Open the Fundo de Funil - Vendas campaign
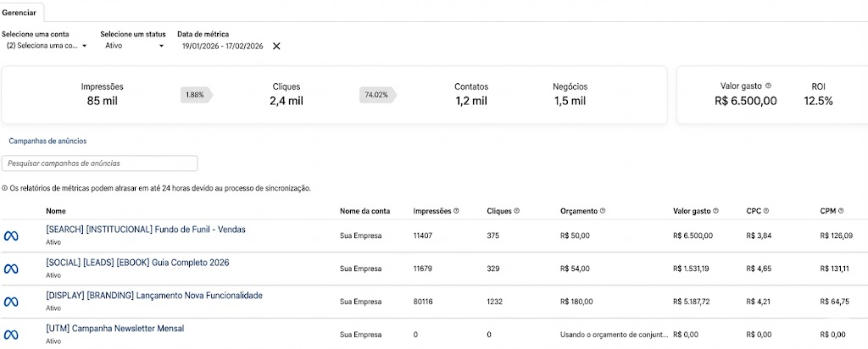Screen dimensions: 868x349 pyautogui.click(x=145, y=230)
